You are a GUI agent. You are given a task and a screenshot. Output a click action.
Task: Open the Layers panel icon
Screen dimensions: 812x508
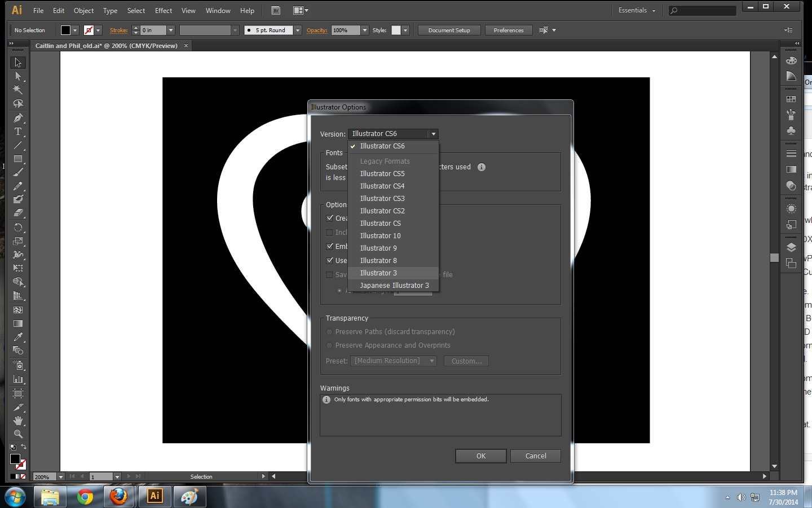pyautogui.click(x=791, y=247)
